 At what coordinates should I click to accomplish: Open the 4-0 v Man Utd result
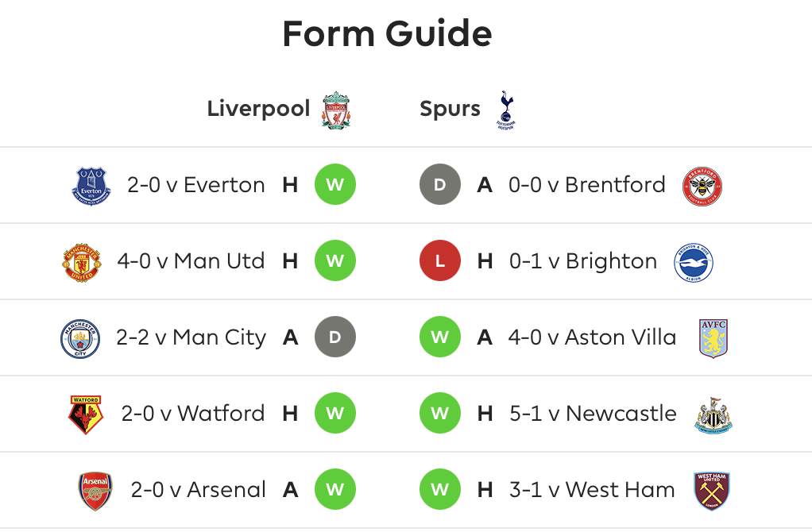click(x=191, y=260)
